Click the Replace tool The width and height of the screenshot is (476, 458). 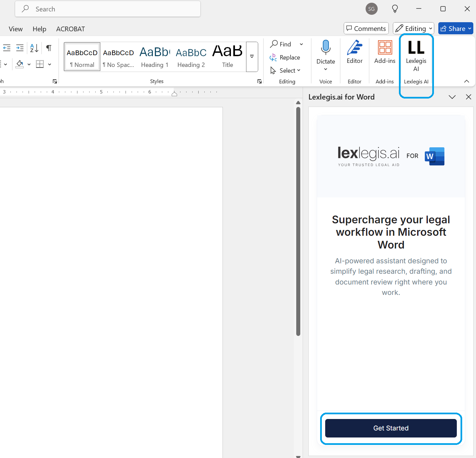pyautogui.click(x=285, y=58)
